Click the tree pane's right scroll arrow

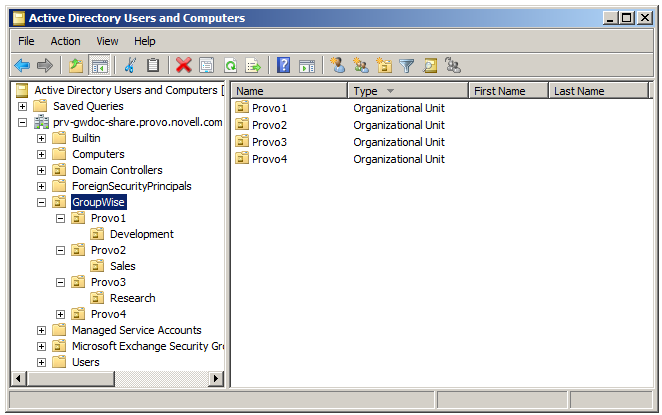(x=216, y=379)
